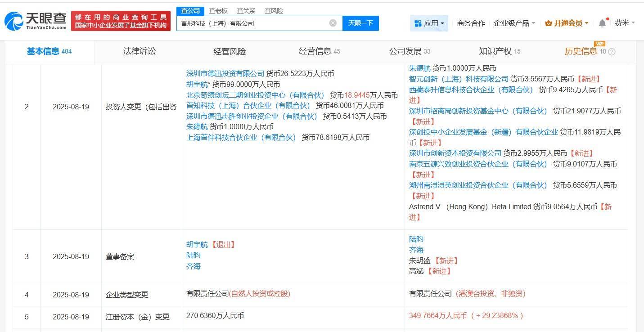The image size is (644, 332).
Task: Click the 天眼查 logo
Action: [36, 20]
